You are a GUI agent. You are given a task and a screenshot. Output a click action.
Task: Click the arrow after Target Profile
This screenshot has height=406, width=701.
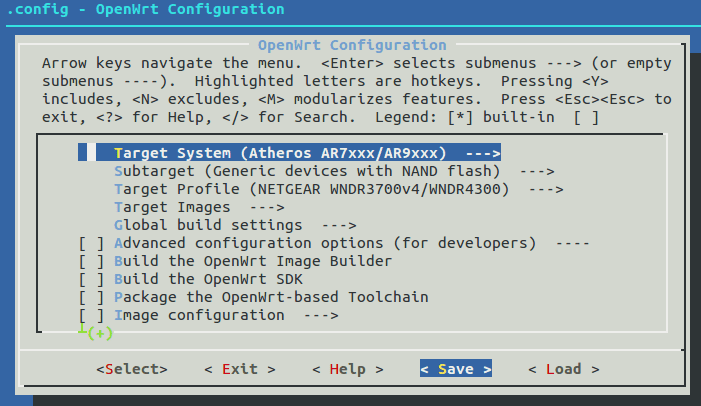coord(546,190)
